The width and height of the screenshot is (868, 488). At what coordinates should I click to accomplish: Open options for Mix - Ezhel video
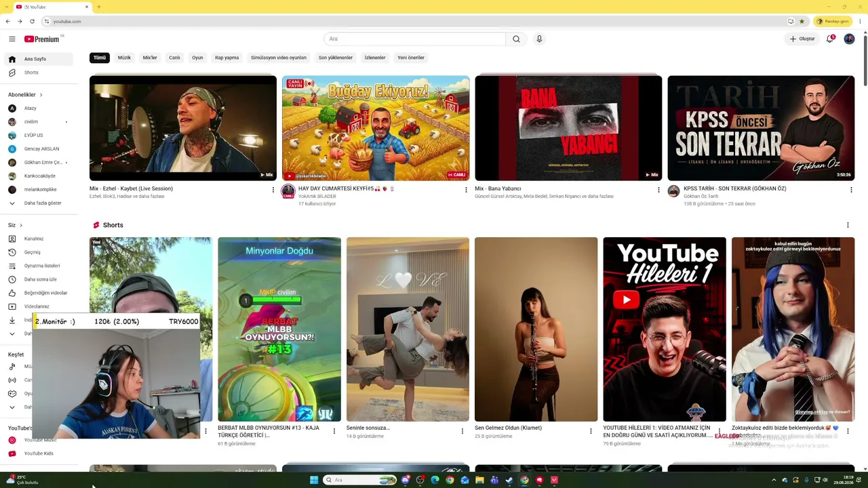pos(273,190)
